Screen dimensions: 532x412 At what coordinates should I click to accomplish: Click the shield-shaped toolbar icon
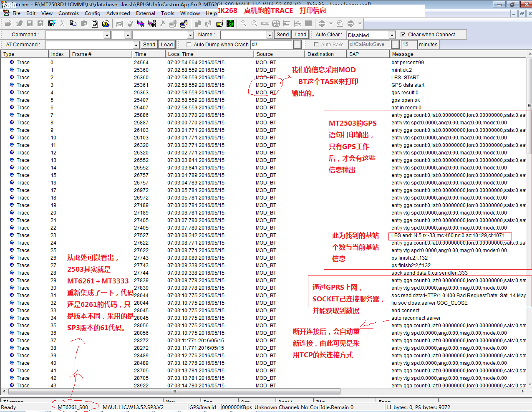coord(130,23)
